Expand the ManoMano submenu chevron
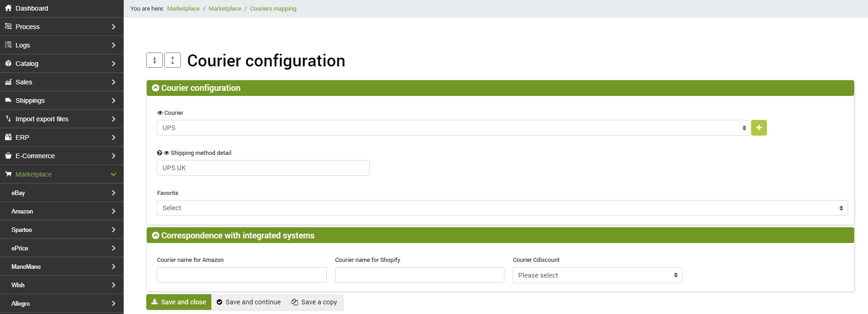The height and width of the screenshot is (314, 868). coord(114,267)
